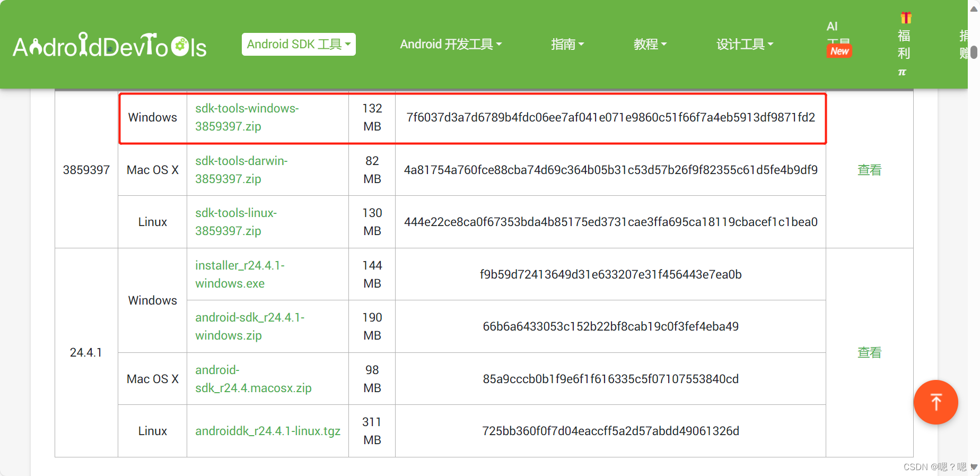Click the 144 MB size cell

coord(372,274)
